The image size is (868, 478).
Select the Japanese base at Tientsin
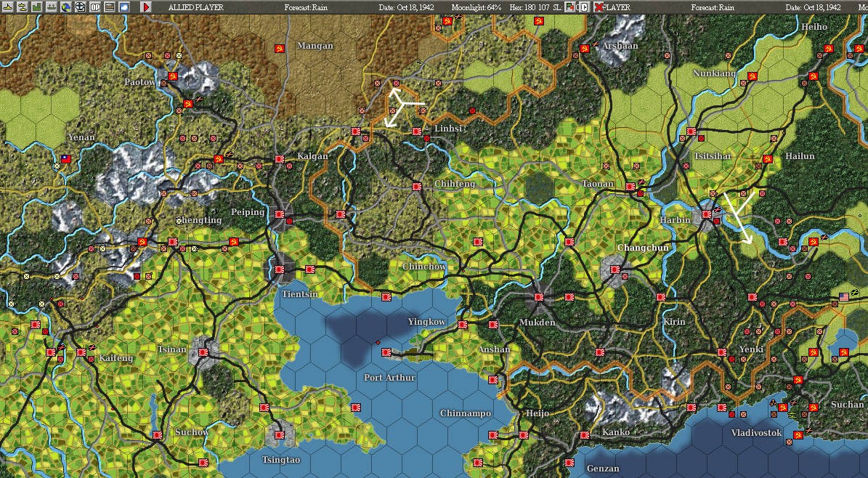tap(280, 270)
